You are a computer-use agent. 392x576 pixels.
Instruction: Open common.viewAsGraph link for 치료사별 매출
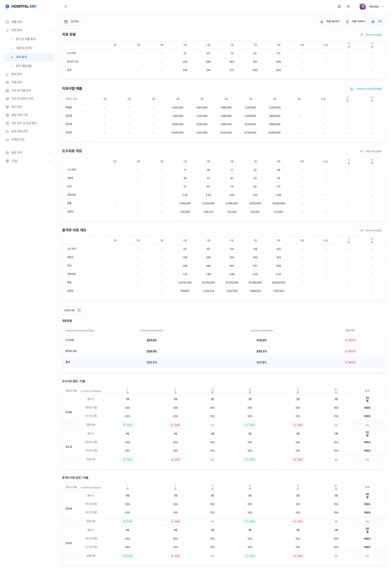click(366, 89)
